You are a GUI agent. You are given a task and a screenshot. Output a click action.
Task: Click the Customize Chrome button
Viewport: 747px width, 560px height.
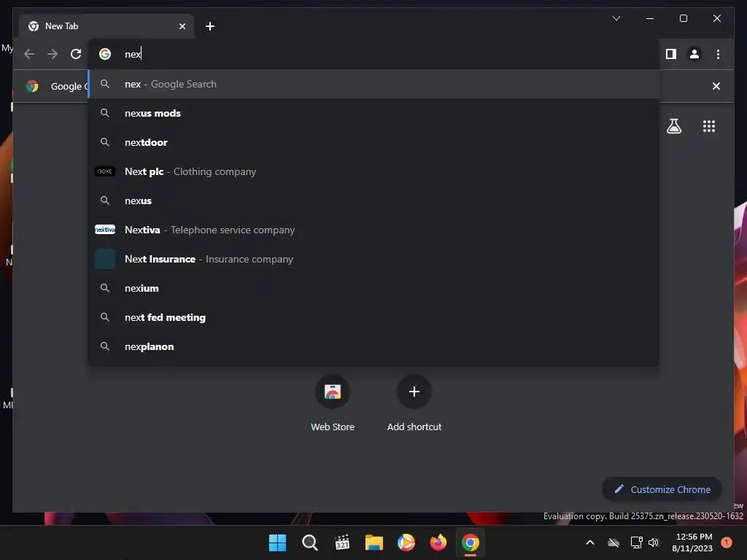[x=662, y=489]
